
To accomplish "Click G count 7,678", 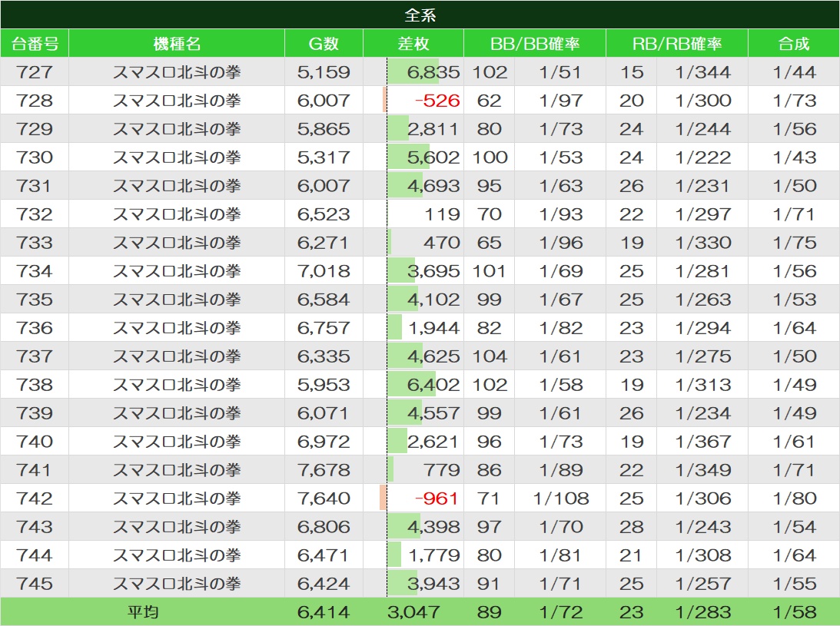I will [324, 469].
